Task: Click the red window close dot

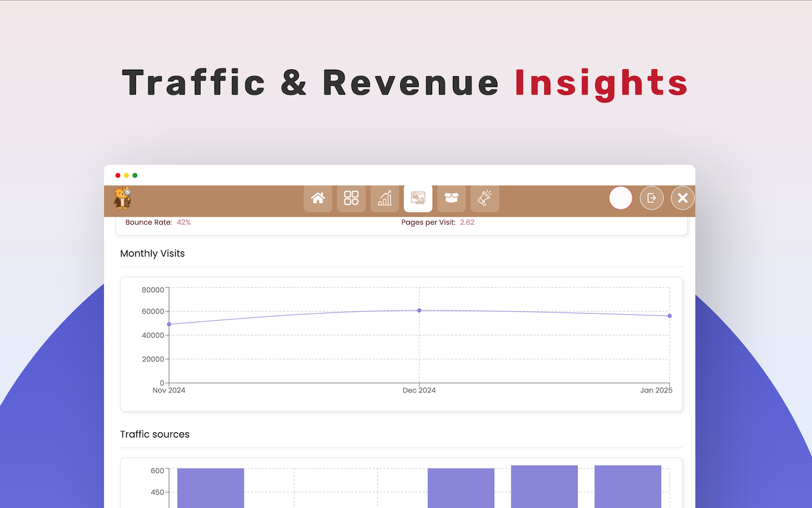Action: pyautogui.click(x=118, y=175)
